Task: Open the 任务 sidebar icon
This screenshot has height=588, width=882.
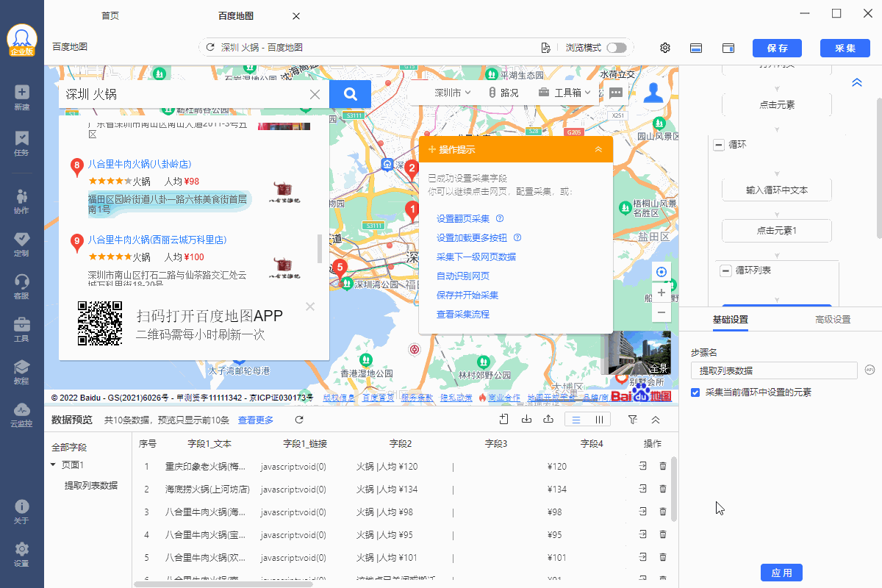Action: 21,143
